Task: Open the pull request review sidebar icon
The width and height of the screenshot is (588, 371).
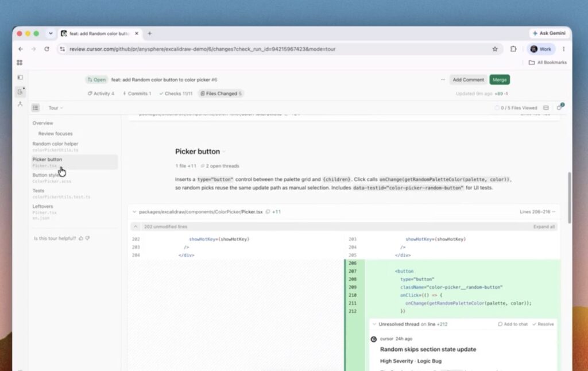Action: (20, 91)
